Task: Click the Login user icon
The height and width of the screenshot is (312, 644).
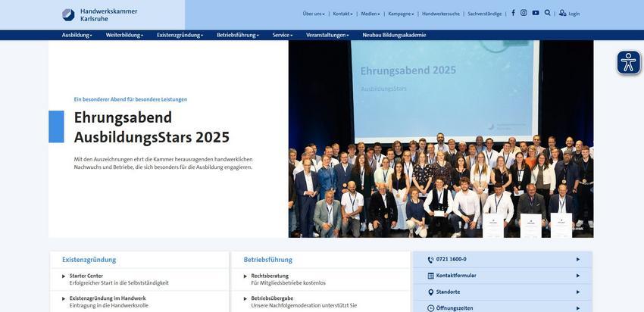Action: pos(563,13)
